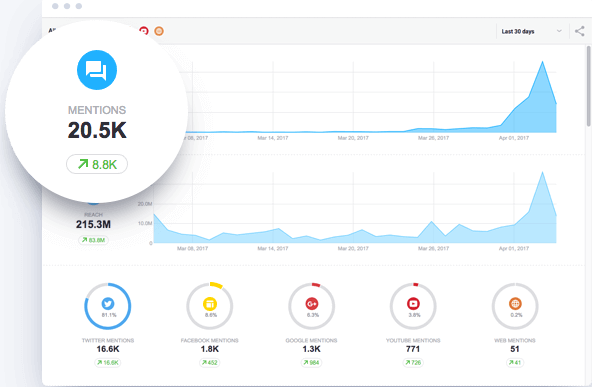The height and width of the screenshot is (387, 592).
Task: Click the 83.8M reach growth badge
Action: point(94,240)
